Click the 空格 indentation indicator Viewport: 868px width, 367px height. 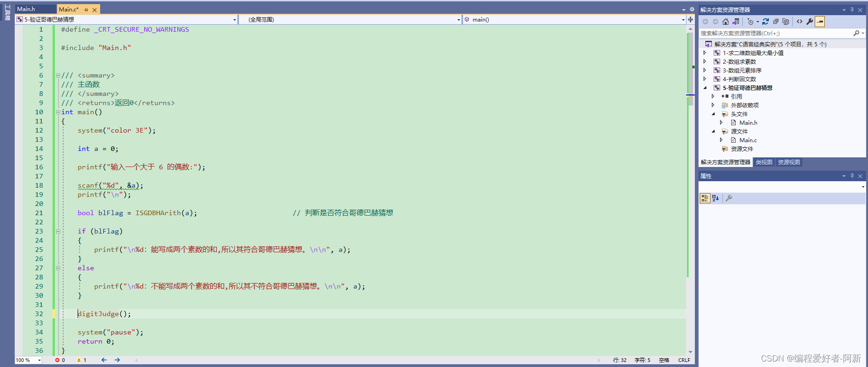click(664, 360)
